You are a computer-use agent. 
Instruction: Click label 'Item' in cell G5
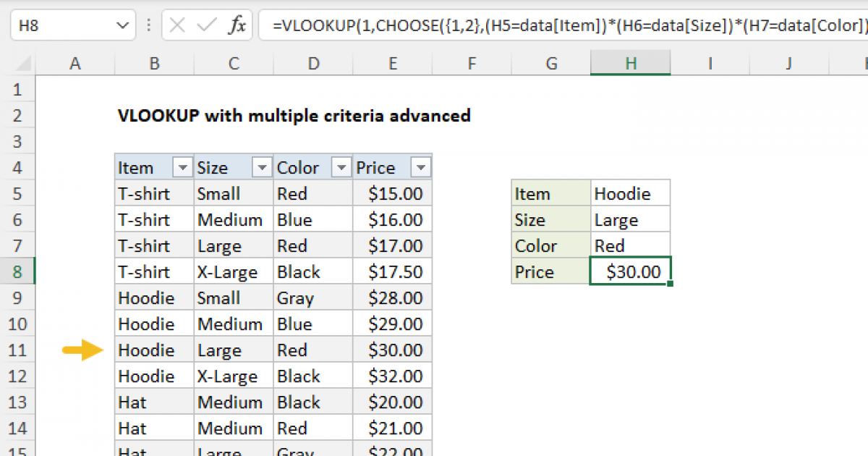(552, 194)
